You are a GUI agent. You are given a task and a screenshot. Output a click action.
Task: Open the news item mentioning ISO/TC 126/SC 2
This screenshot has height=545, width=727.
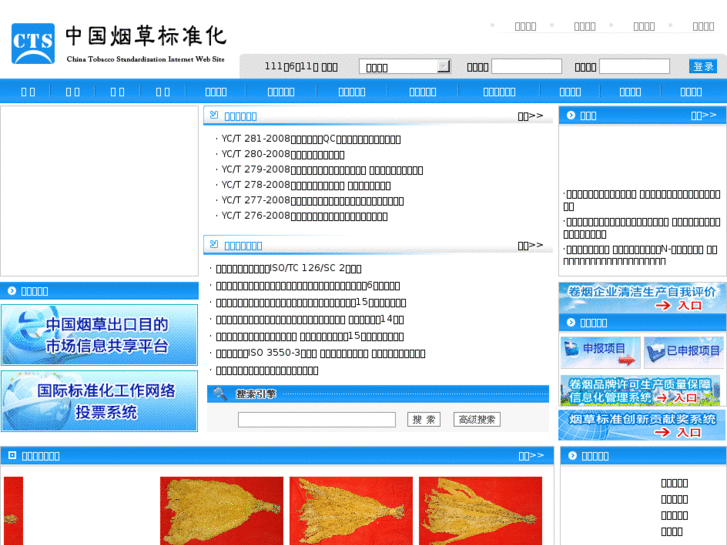(289, 268)
